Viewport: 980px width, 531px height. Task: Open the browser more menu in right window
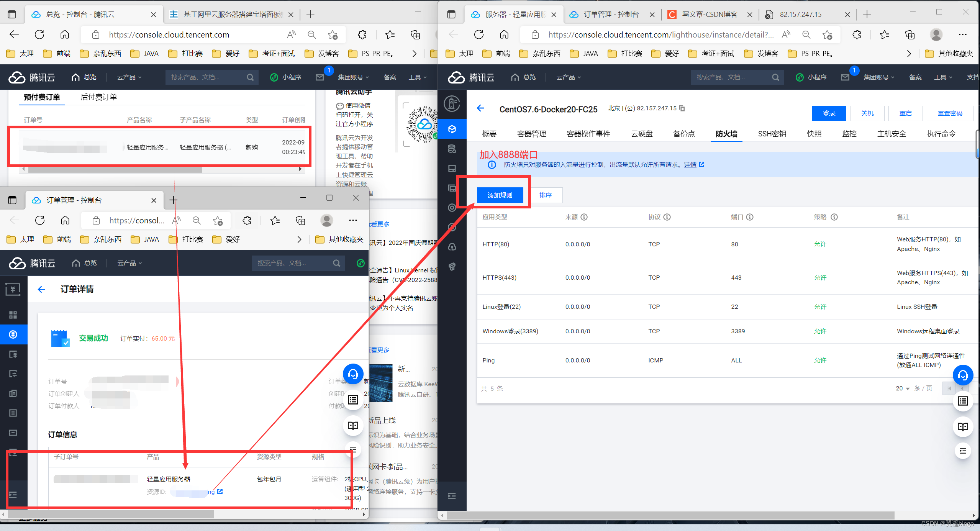(962, 34)
